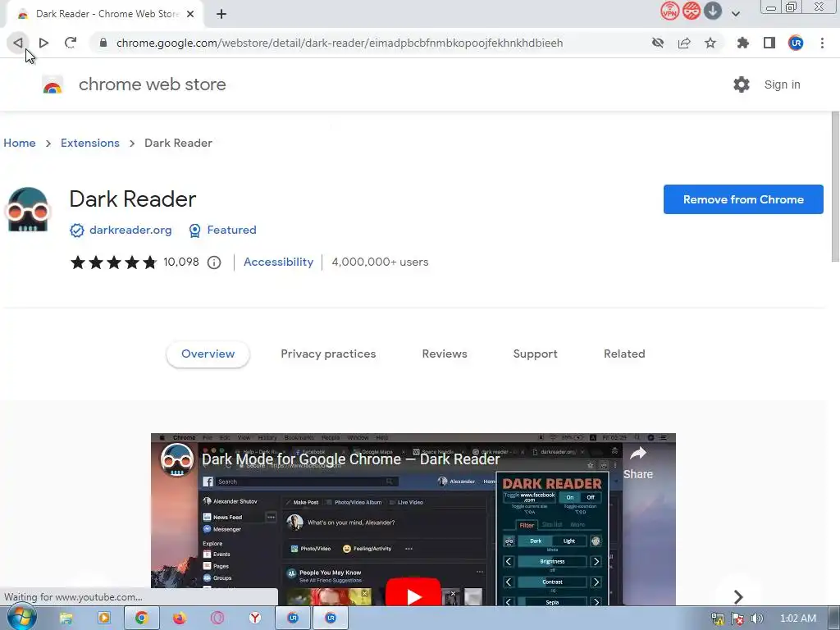
Task: Open the Reviews tab
Action: click(445, 354)
